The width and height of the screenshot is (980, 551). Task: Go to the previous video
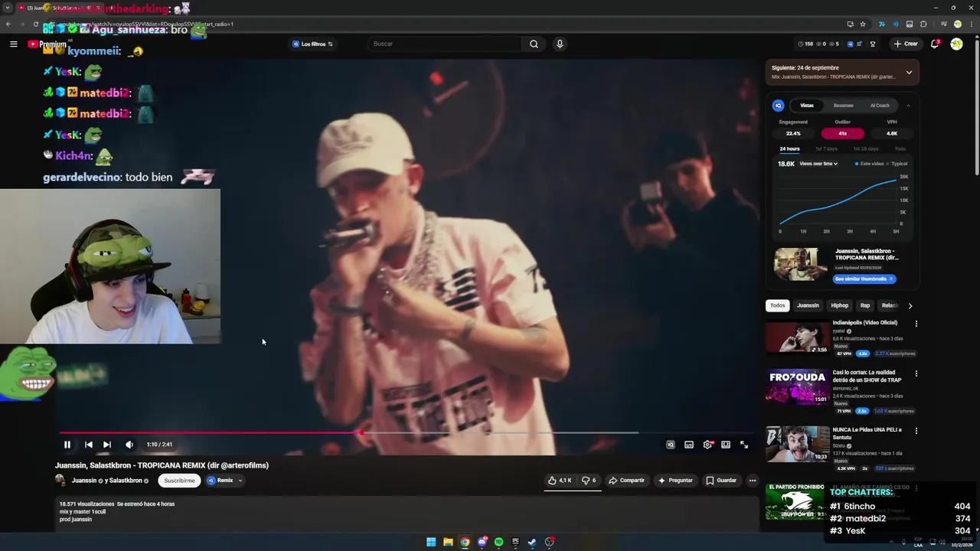pos(89,445)
